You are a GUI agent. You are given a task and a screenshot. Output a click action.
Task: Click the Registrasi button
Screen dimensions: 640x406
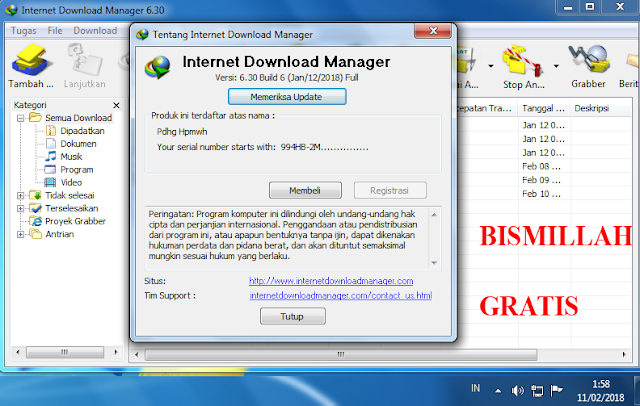pyautogui.click(x=390, y=190)
